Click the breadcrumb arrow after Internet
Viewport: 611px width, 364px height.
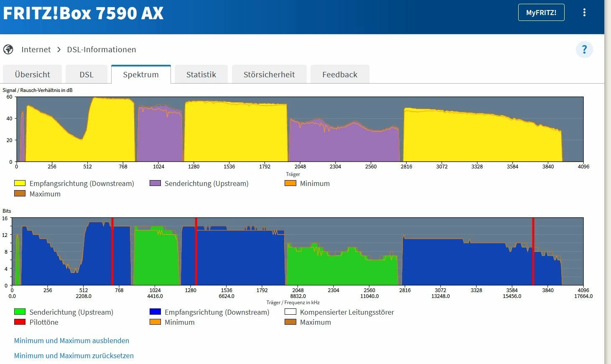tap(59, 50)
